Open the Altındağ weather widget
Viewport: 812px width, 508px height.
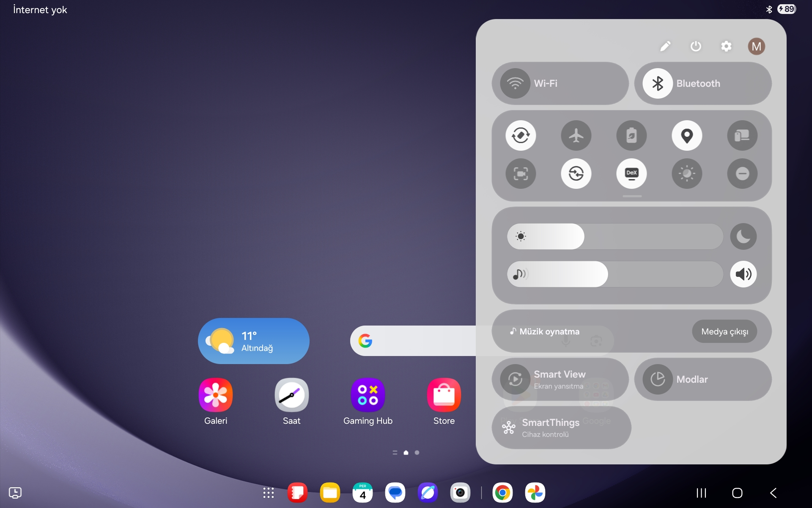254,341
